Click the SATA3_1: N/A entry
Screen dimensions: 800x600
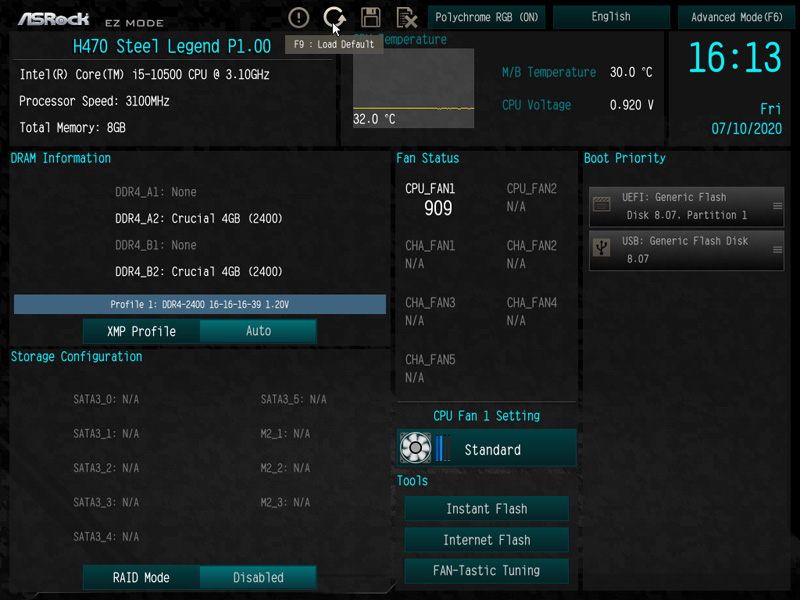pos(106,434)
